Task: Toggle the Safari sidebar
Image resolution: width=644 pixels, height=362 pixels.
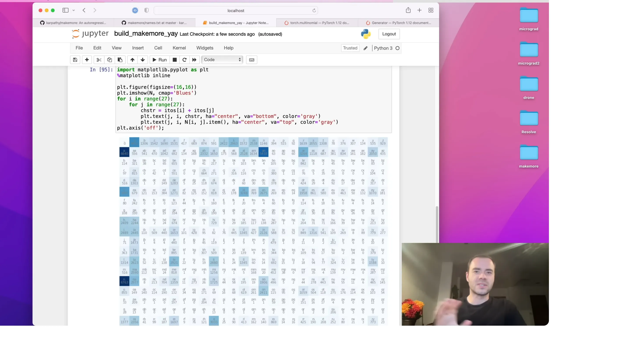Action: click(65, 10)
